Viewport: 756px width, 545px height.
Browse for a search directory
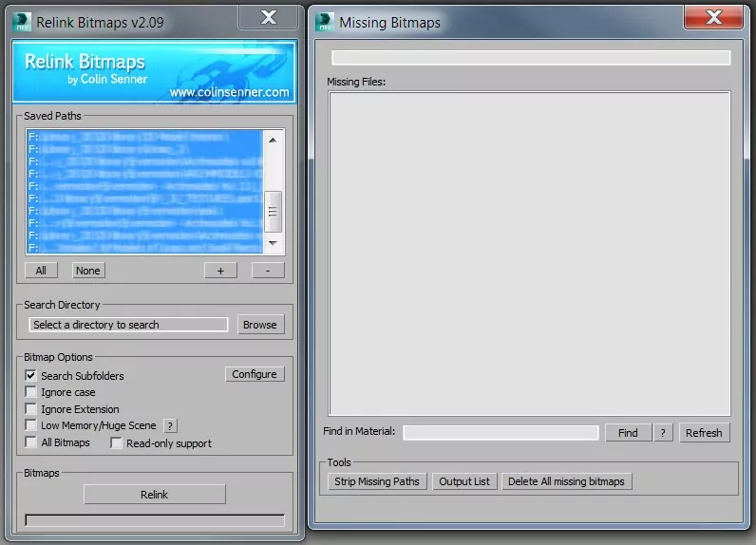(x=259, y=325)
